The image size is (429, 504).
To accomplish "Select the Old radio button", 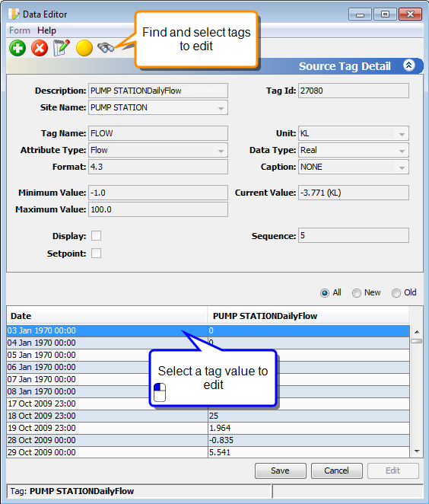I will (396, 293).
